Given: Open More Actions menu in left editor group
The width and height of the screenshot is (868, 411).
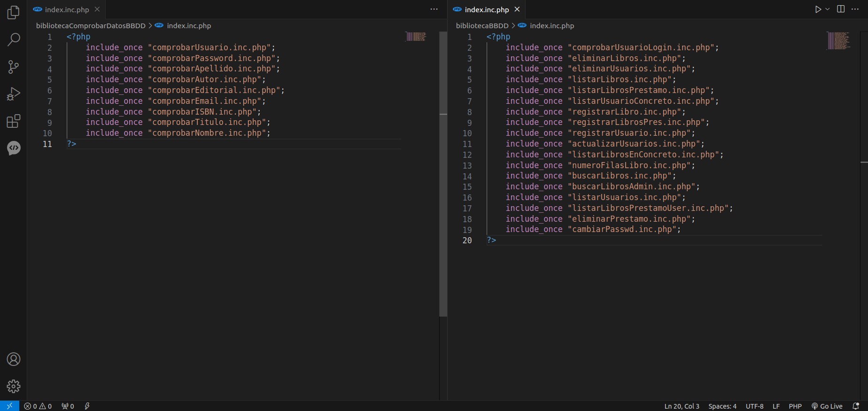Looking at the screenshot, I should [x=434, y=9].
